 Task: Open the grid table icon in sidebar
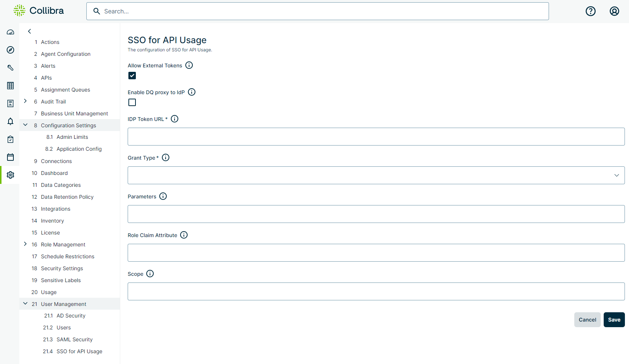[x=10, y=86]
